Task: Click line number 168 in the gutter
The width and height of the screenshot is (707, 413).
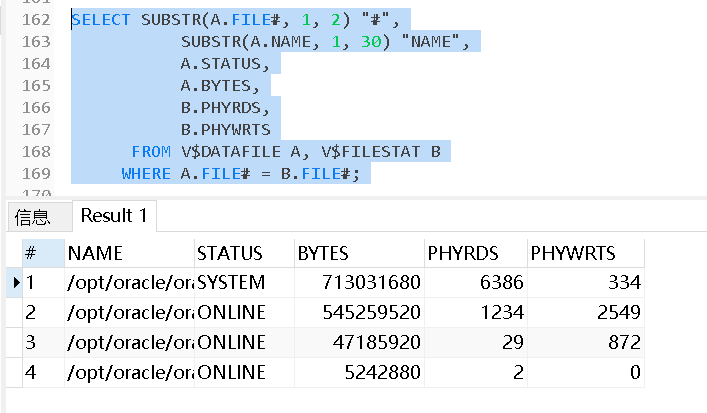Action: pyautogui.click(x=35, y=151)
